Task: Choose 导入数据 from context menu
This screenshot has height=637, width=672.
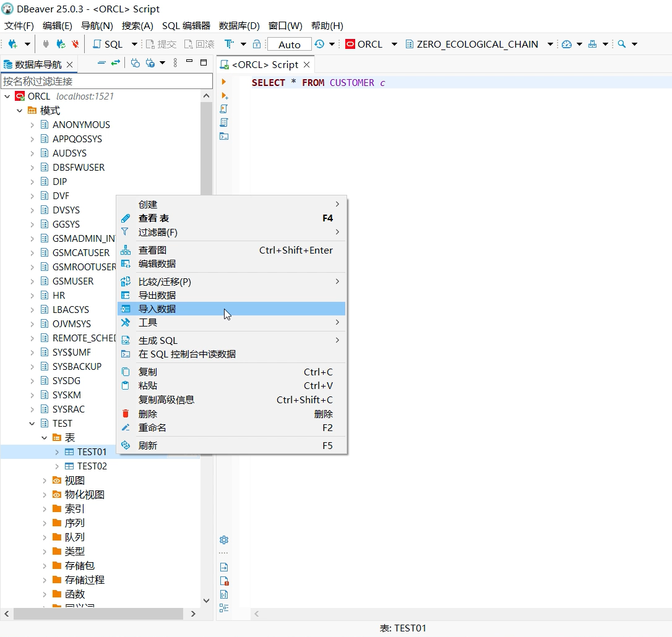Action: coord(231,309)
